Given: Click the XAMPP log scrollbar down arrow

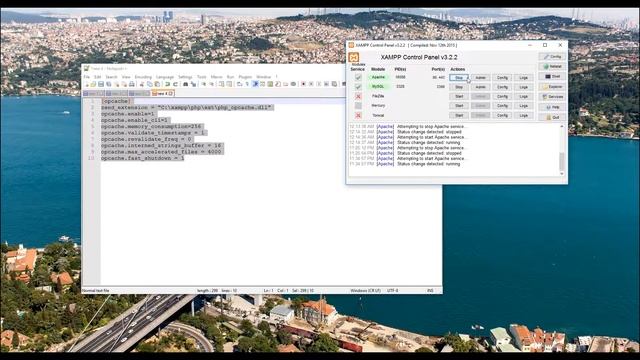Looking at the screenshot, I should [562, 173].
